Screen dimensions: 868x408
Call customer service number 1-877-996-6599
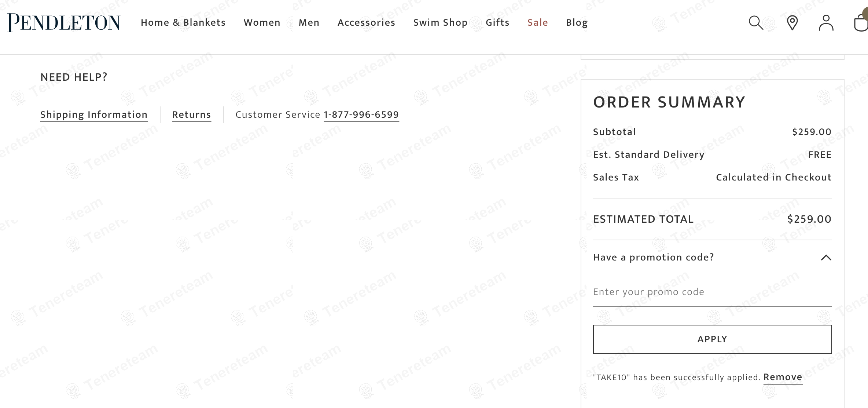(x=361, y=115)
